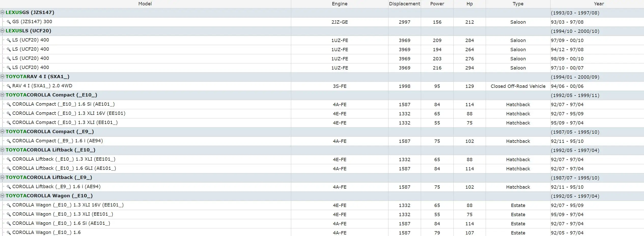
Task: Collapse TOYOTA COROLLA Liftback (_E9_) group
Action: tap(3, 177)
